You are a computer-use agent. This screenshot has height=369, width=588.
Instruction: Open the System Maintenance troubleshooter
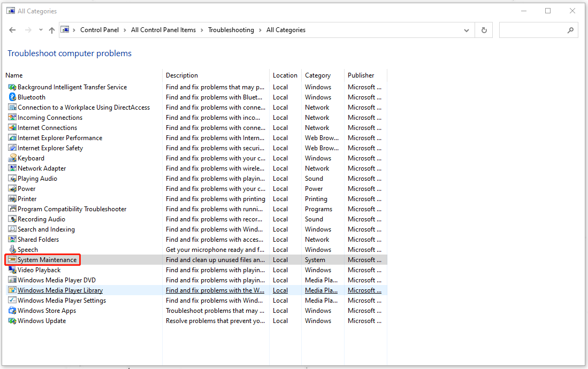click(47, 260)
